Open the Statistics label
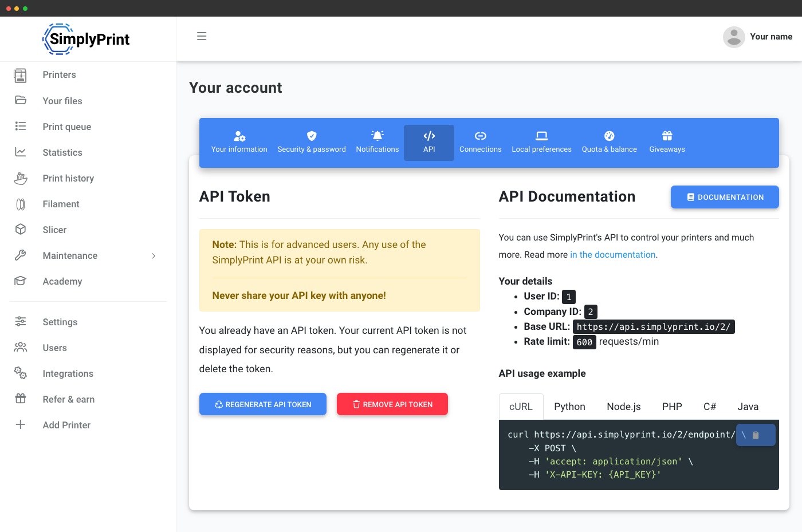The height and width of the screenshot is (532, 802). pos(62,152)
